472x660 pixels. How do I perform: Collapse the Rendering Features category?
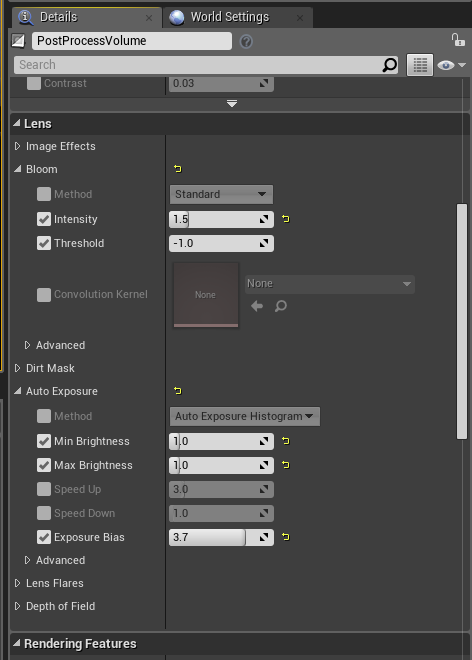17,643
